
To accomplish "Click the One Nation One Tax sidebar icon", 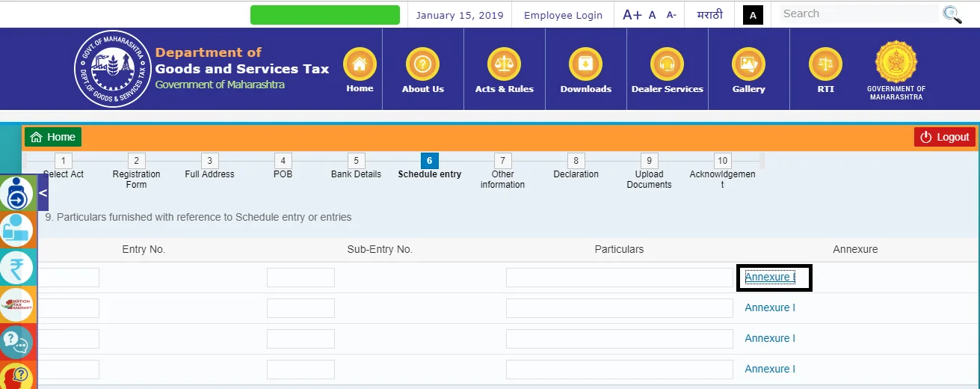I will pyautogui.click(x=16, y=305).
